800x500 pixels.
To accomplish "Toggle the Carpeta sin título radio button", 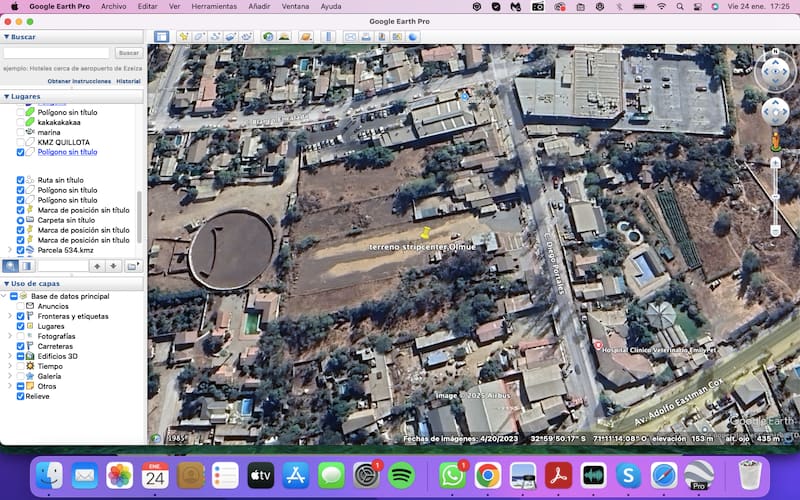I will (20, 220).
